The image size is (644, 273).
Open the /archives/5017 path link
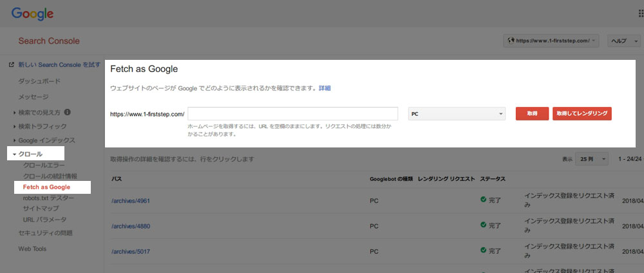131,251
